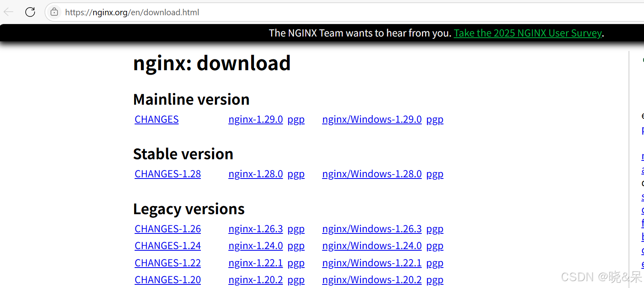Image resolution: width=644 pixels, height=288 pixels.
Task: Download nginx-1.28.0 stable source
Action: pyautogui.click(x=256, y=174)
